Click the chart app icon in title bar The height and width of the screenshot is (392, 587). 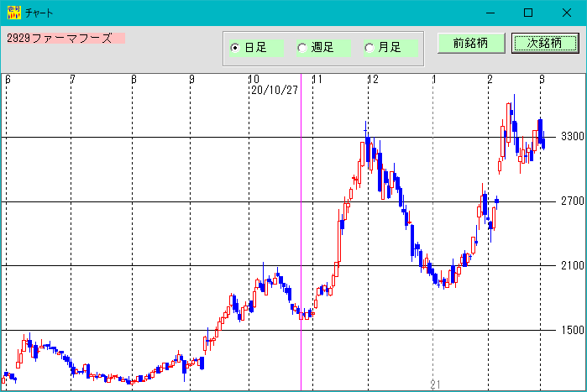(13, 13)
